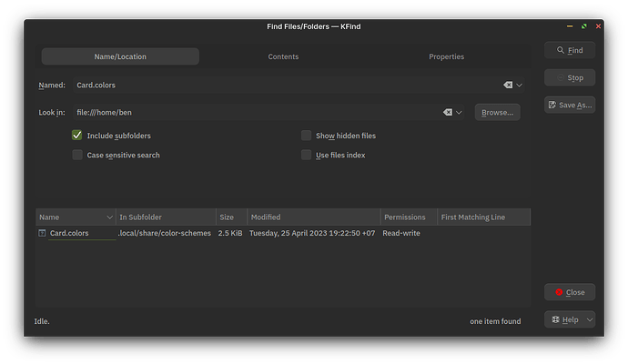The width and height of the screenshot is (628, 364).
Task: Clear the Named field text
Action: 508,85
